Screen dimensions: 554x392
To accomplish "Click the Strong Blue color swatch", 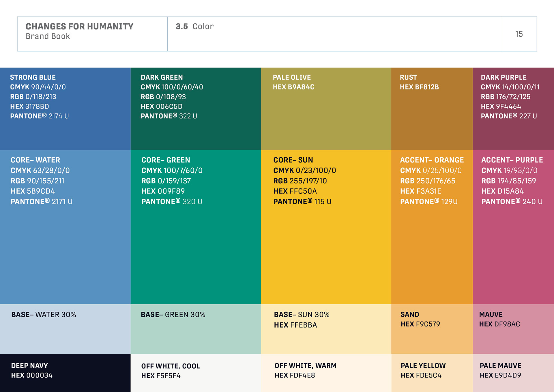I will [x=65, y=109].
